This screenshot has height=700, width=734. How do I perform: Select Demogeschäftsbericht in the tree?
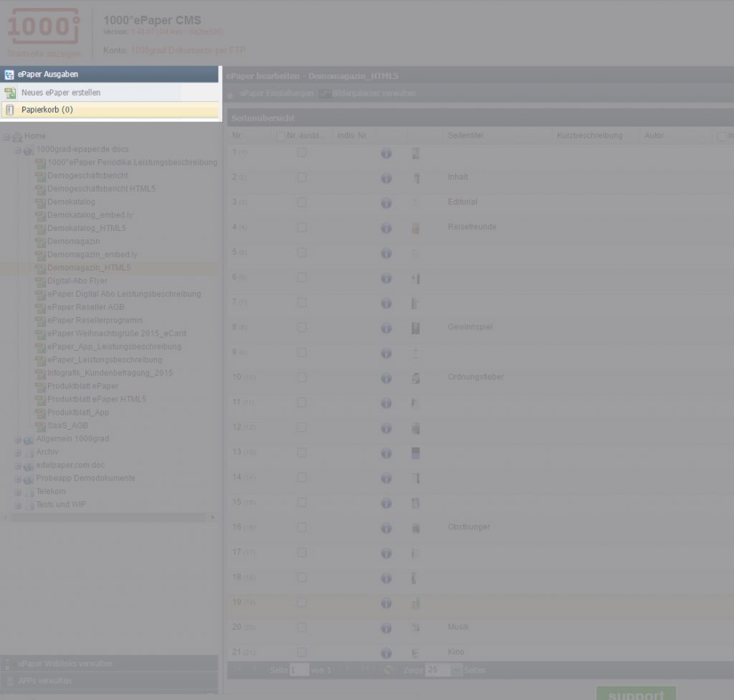[87, 176]
